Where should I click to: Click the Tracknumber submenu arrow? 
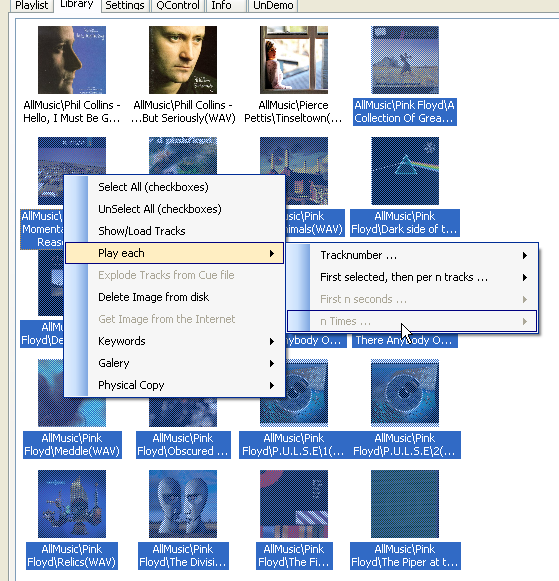click(525, 255)
